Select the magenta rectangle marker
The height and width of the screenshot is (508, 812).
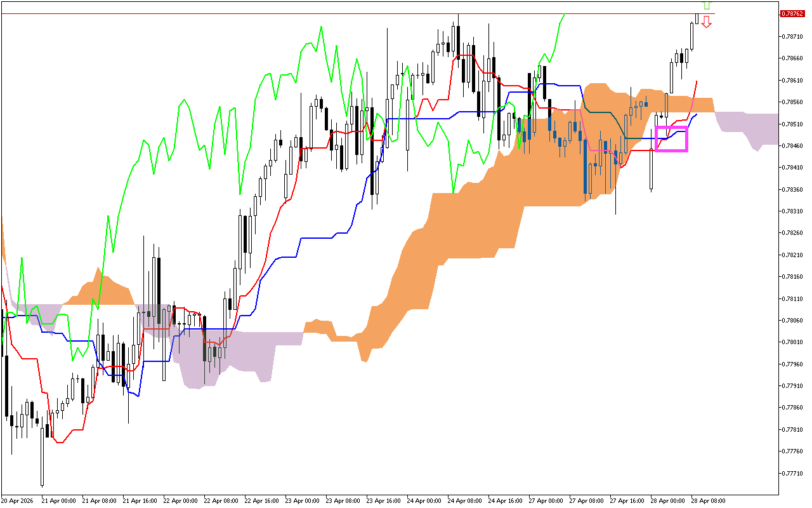click(x=671, y=139)
